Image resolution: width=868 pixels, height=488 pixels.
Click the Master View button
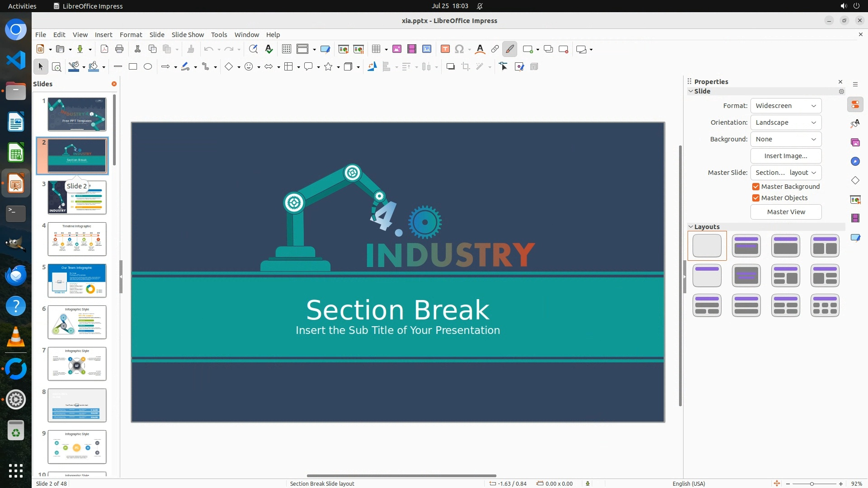[786, 212]
